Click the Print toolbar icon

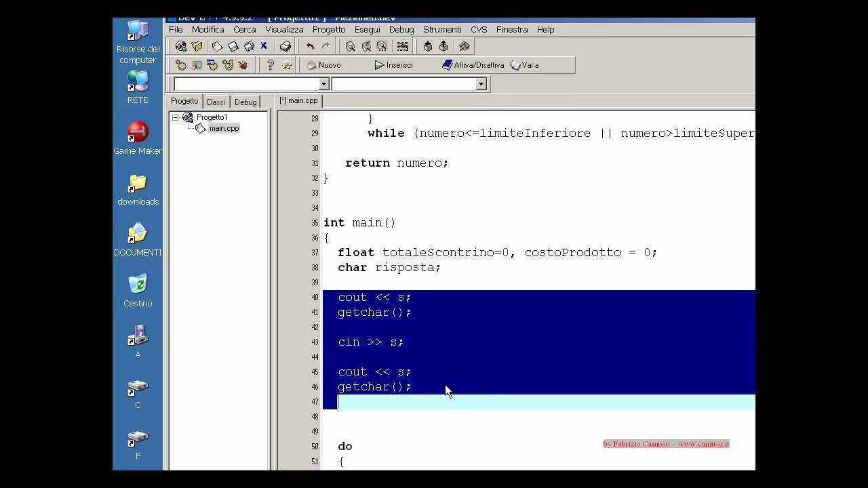click(285, 46)
